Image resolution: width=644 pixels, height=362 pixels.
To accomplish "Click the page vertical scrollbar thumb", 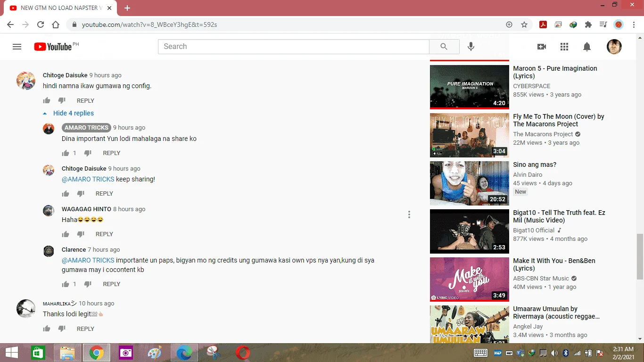I will 640,256.
